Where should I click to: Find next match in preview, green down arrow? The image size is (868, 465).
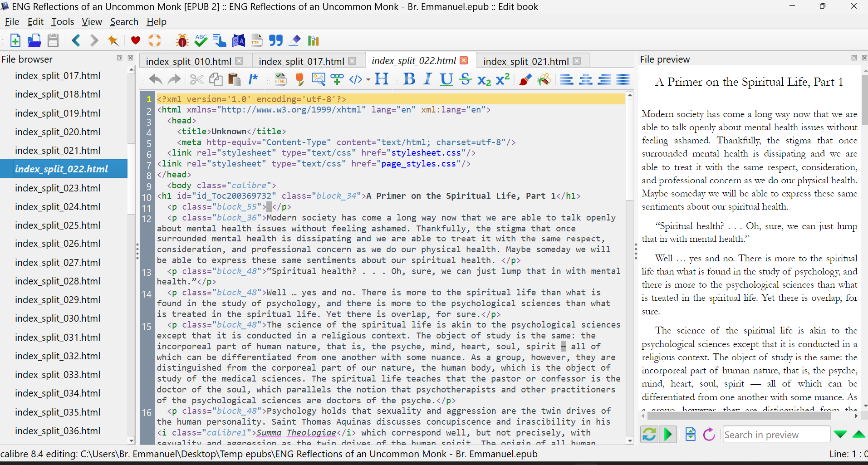click(x=840, y=434)
